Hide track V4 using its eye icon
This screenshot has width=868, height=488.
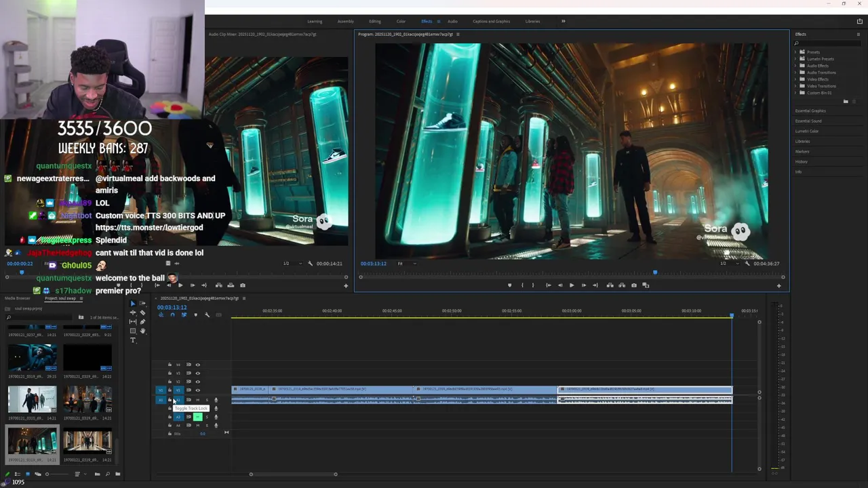coord(198,365)
